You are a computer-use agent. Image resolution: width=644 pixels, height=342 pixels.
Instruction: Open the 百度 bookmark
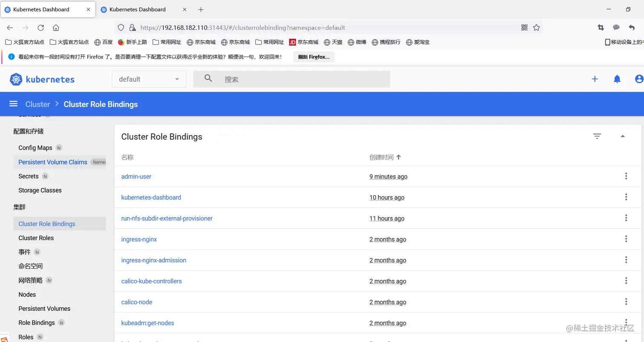click(103, 42)
